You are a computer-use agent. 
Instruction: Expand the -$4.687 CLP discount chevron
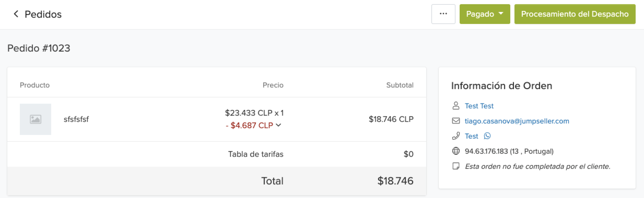279,125
